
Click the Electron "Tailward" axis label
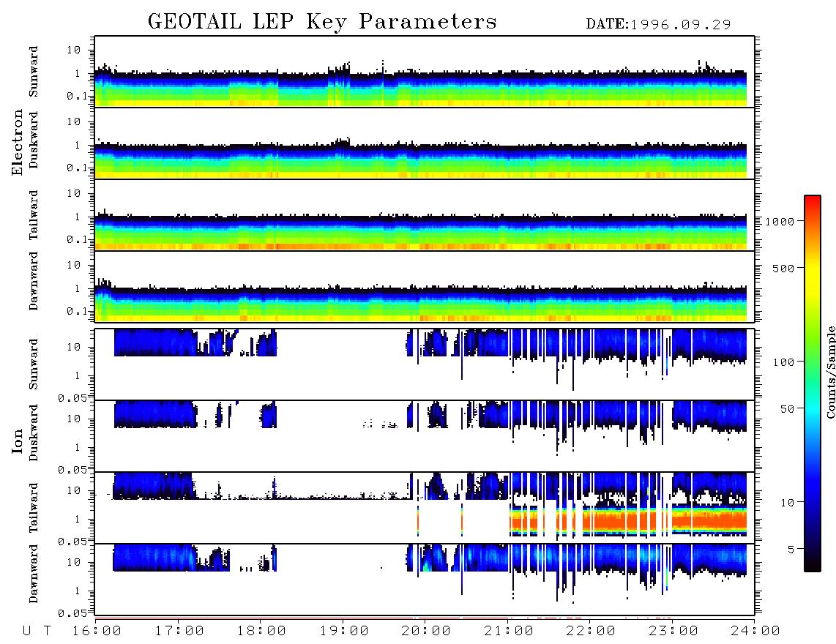click(x=34, y=214)
